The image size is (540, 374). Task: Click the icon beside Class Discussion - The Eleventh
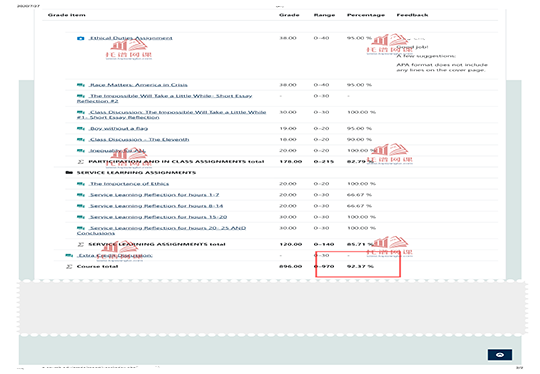(81, 139)
